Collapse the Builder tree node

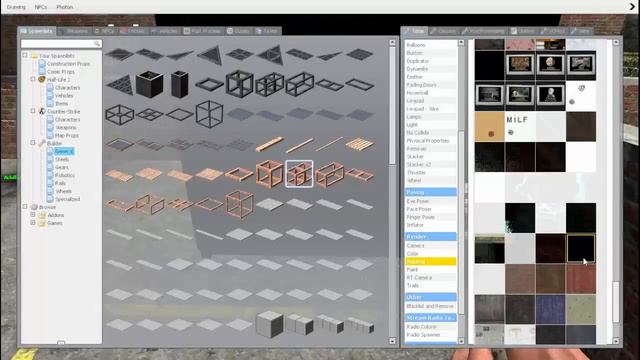(33, 143)
